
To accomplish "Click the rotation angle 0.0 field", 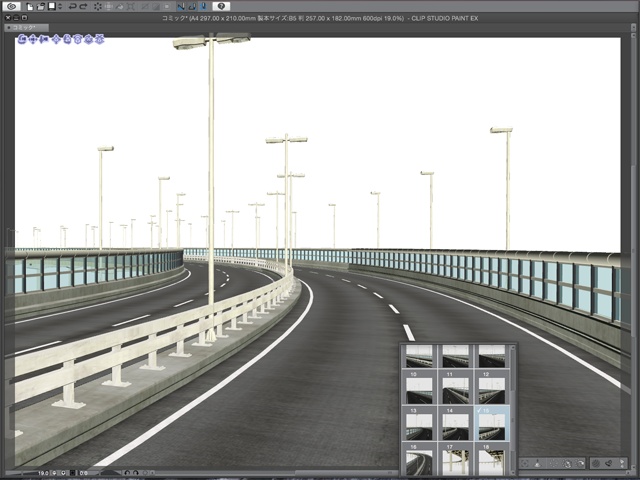I will (84, 473).
